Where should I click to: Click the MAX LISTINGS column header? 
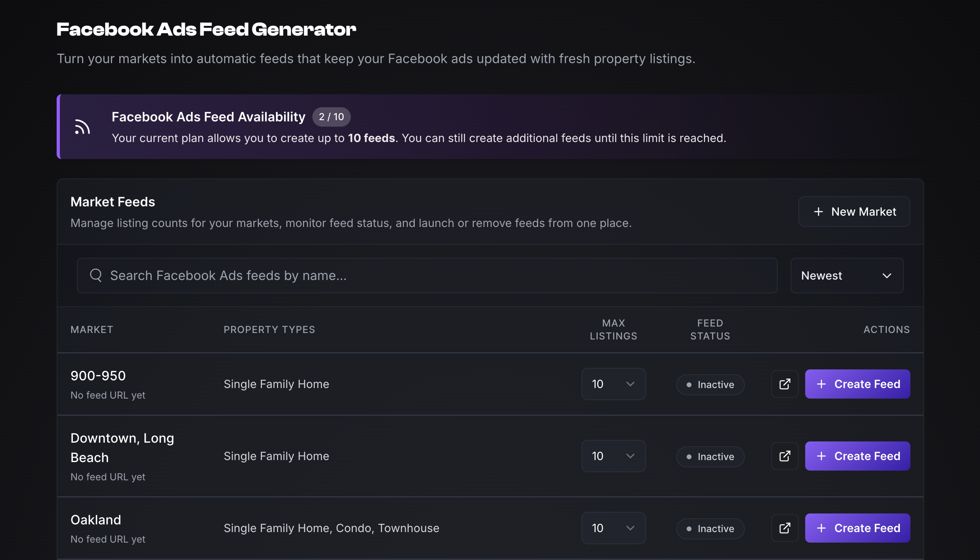[613, 330]
